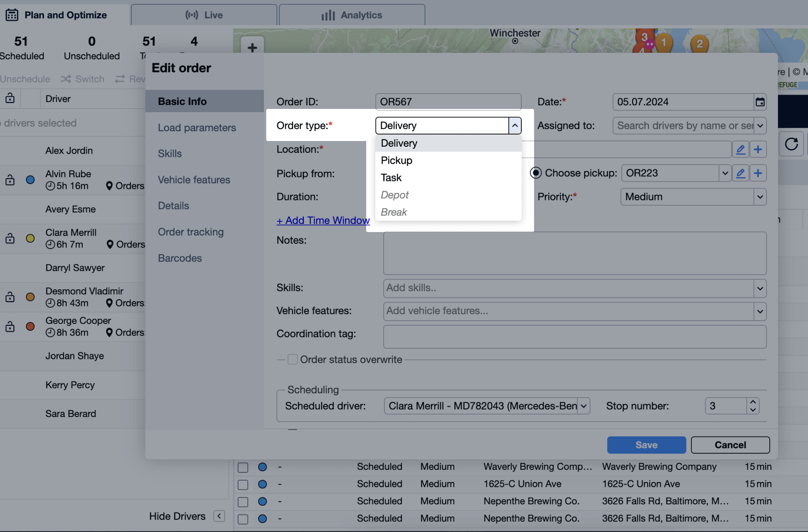Increment the Stop number using the up stepper

click(752, 402)
